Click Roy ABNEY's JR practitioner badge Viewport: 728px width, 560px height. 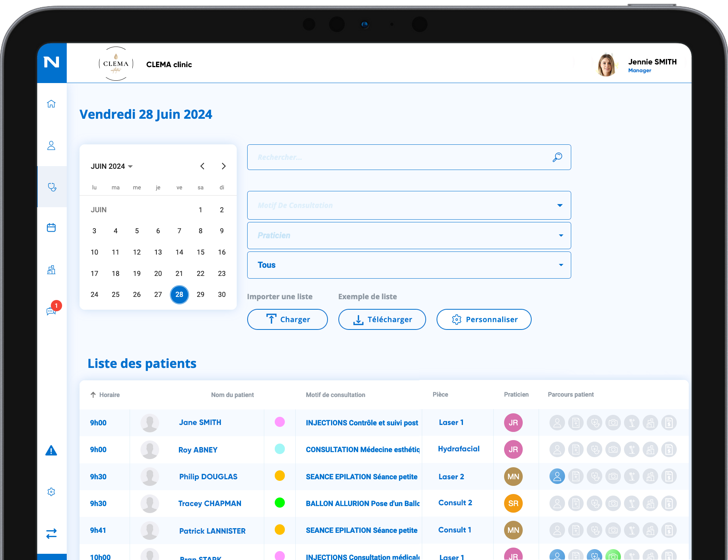point(513,449)
